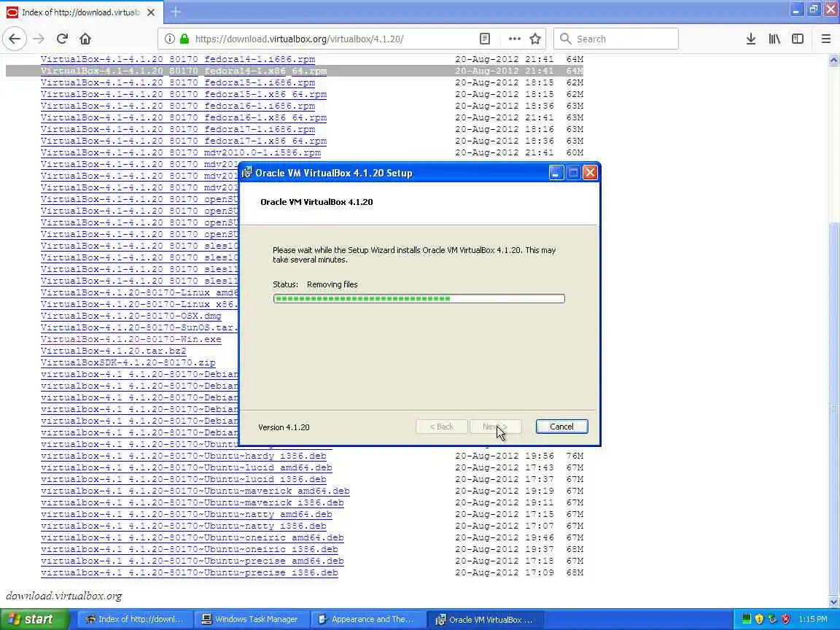Open fedora16-1.x86_64.rpm link
This screenshot has height=630, width=840.
point(184,117)
